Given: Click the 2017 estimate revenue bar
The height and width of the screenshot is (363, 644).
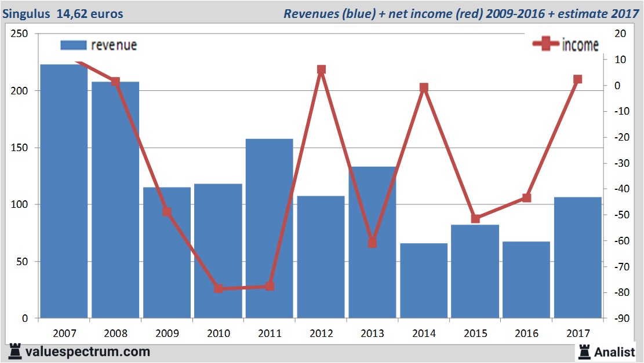Looking at the screenshot, I should tap(578, 258).
